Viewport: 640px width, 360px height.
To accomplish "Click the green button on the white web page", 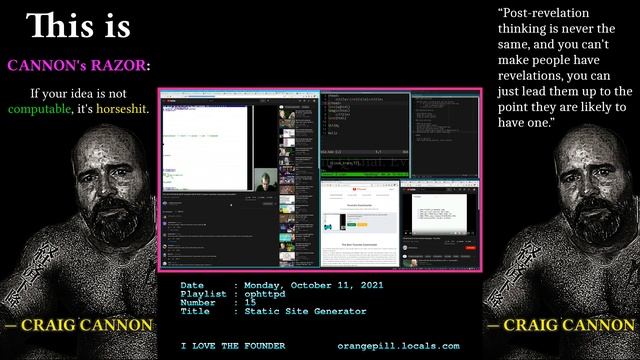I will [351, 224].
